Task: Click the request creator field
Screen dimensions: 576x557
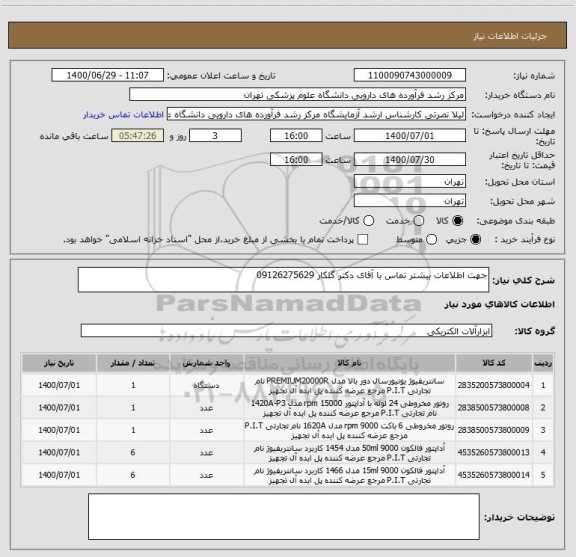Action: [316, 115]
